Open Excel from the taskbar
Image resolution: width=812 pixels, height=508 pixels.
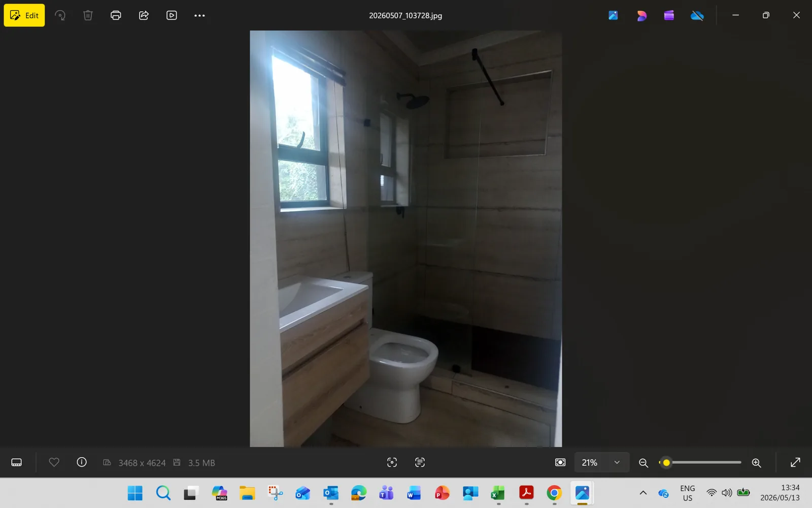point(498,493)
